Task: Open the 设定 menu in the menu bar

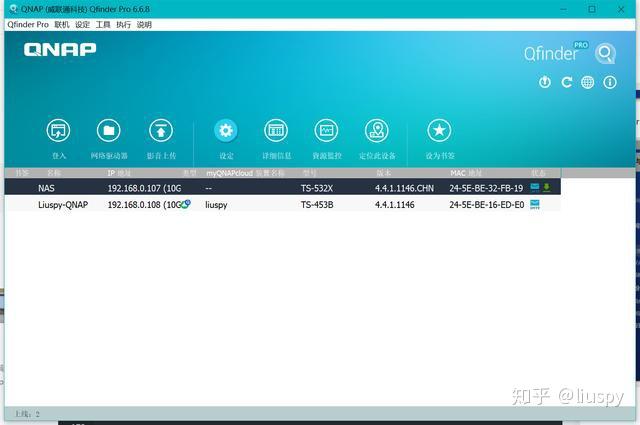Action: 82,24
